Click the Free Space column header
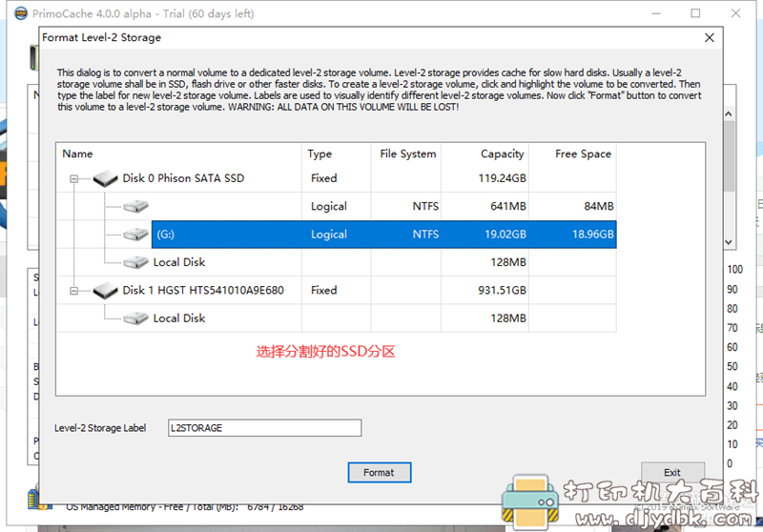This screenshot has width=763, height=532. tap(583, 153)
